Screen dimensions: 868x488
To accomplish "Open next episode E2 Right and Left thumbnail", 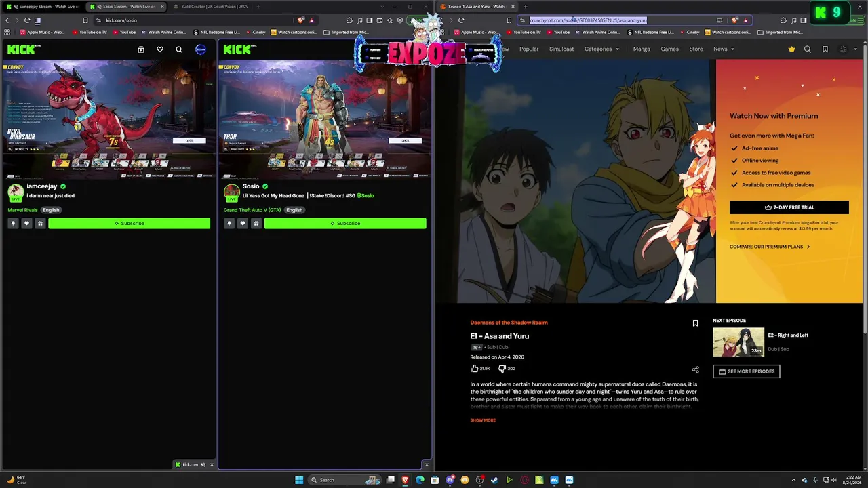I will coord(738,342).
